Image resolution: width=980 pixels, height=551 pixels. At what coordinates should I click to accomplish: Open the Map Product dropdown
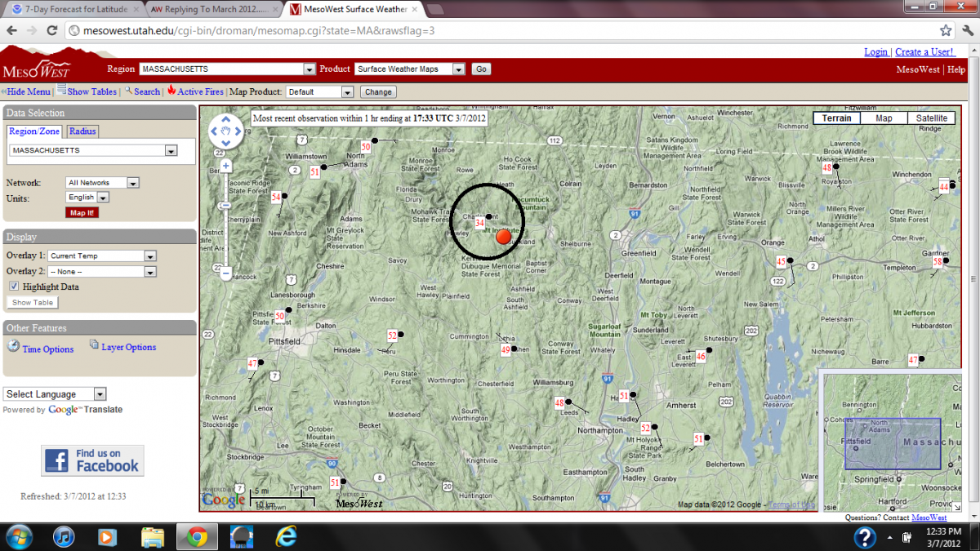point(319,92)
